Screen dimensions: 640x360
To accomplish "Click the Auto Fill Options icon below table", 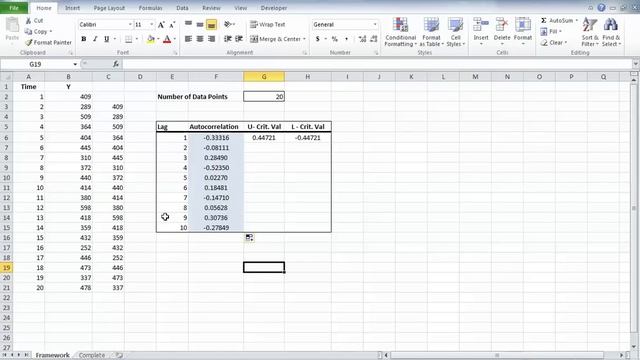I will pyautogui.click(x=249, y=238).
